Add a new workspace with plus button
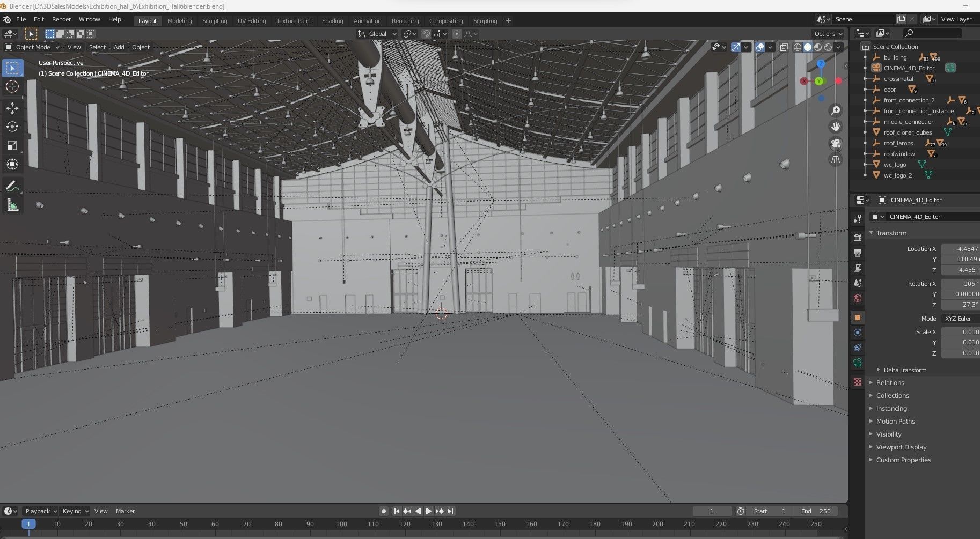Viewport: 980px width, 539px height. tap(508, 21)
